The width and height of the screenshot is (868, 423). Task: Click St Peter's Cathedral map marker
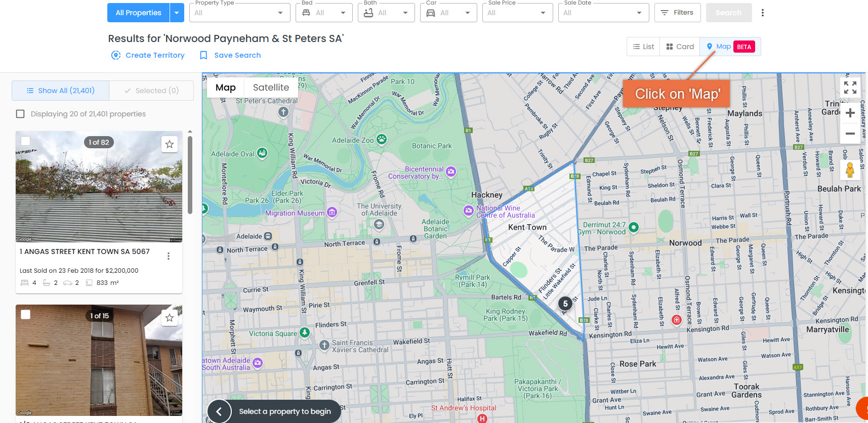click(283, 112)
